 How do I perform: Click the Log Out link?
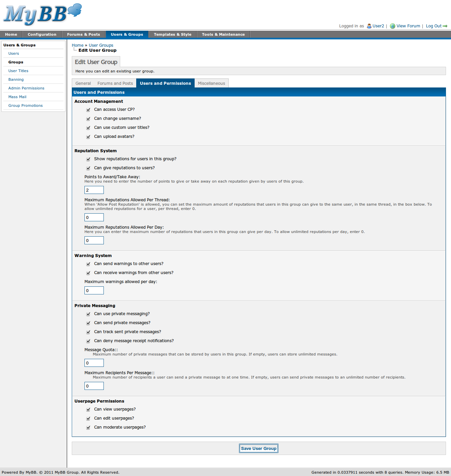(x=434, y=26)
